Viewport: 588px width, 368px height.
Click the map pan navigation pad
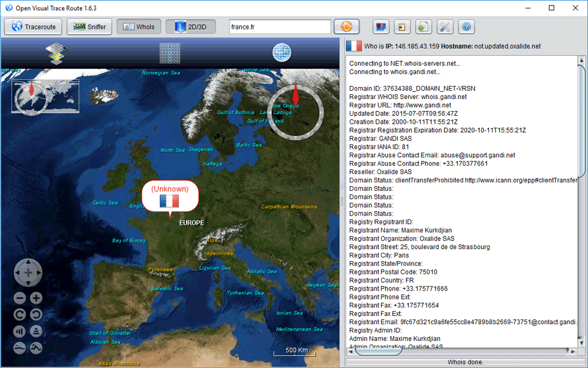[28, 273]
